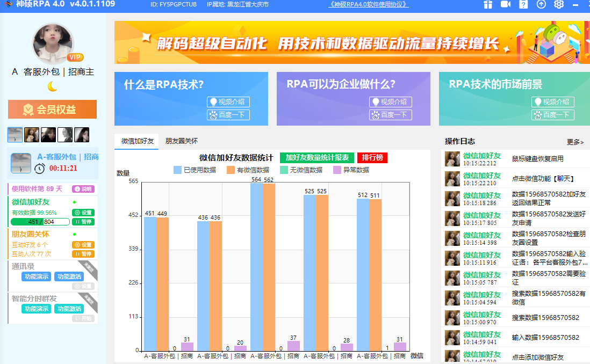This screenshot has height=364, width=590.
Task: Click the disabled 设置 button under 通讯录
Action: pos(83,286)
